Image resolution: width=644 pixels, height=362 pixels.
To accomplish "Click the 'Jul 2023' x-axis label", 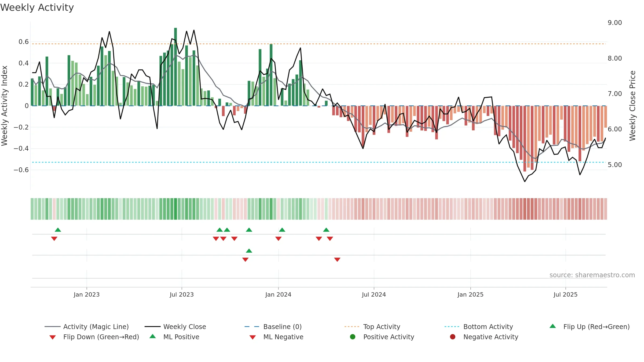I will tap(182, 294).
